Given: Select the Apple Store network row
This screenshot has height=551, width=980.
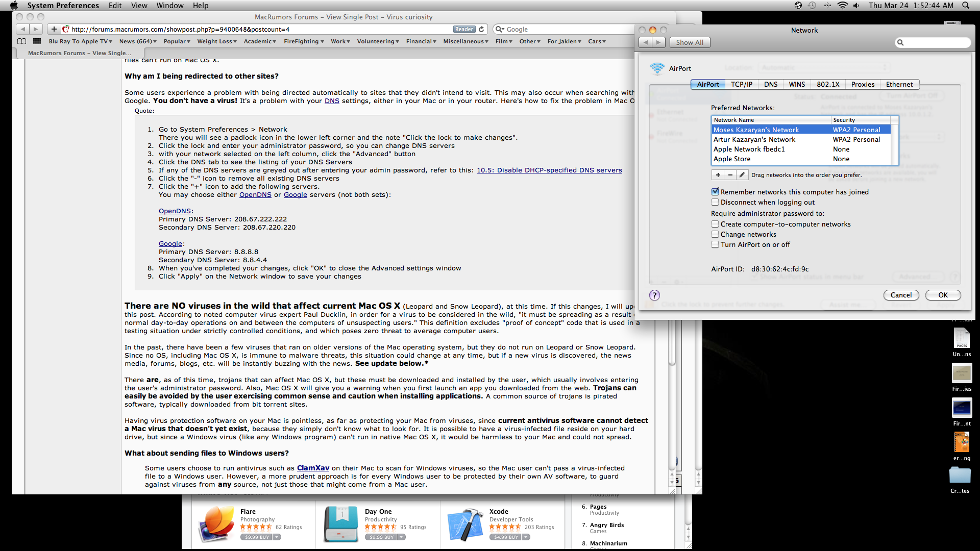Looking at the screenshot, I should pyautogui.click(x=801, y=159).
